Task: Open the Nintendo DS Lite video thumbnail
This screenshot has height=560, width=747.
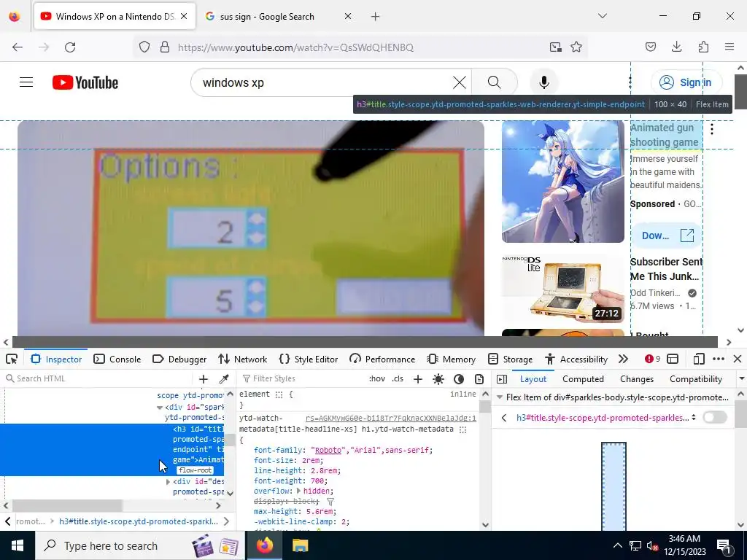Action: 562,288
